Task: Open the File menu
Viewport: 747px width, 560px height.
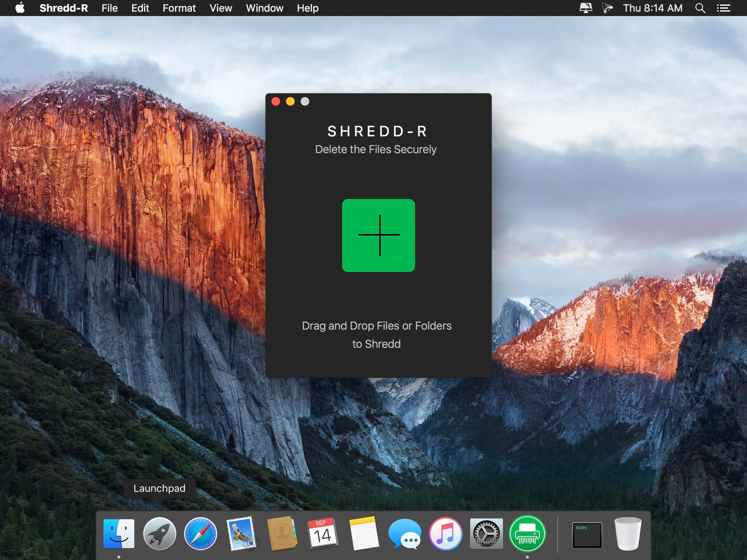Action: [109, 8]
